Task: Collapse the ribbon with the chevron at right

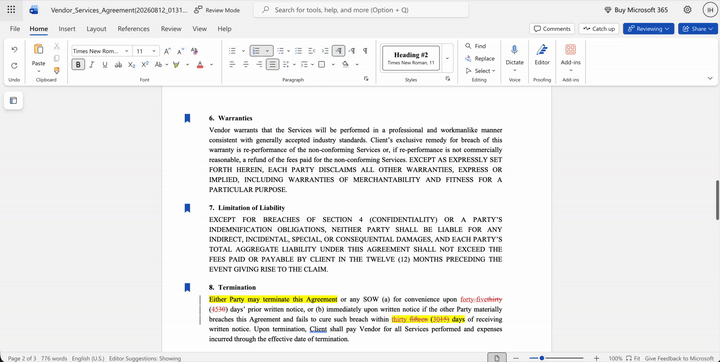Action: (x=710, y=79)
